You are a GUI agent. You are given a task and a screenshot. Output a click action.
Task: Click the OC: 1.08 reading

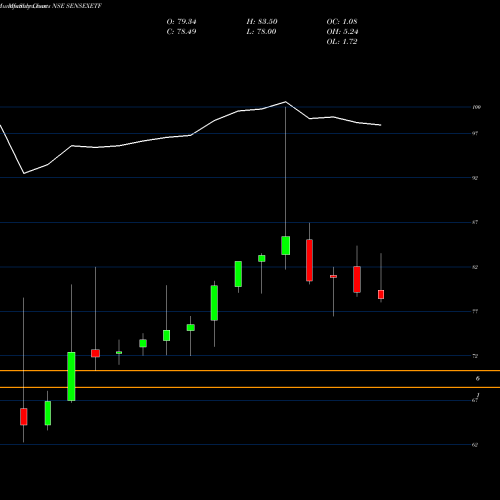tap(342, 22)
